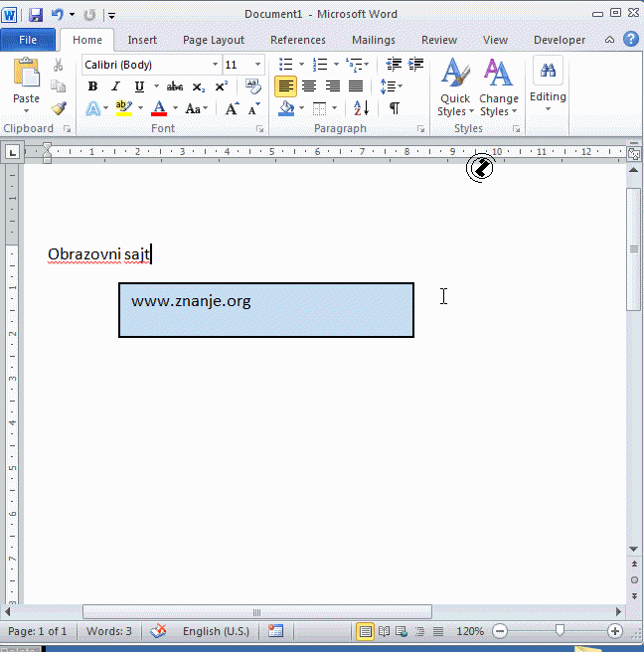Open the Page Layout tab
Viewport: 644px width, 652px height.
[213, 40]
